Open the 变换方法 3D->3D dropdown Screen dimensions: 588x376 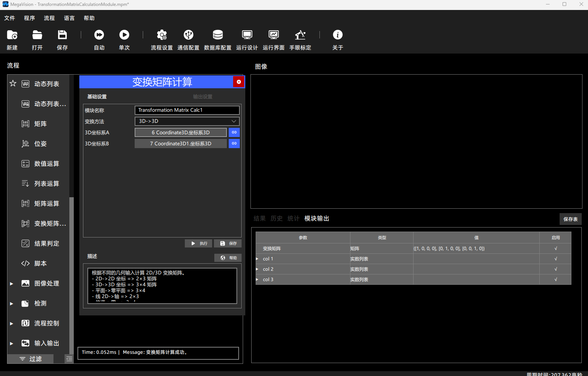coord(187,121)
